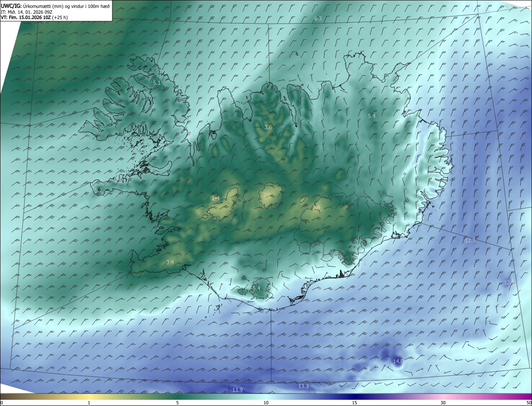532x406 pixels.
Task: Click the 6.3 value label on the map
Action: pyautogui.click(x=318, y=19)
